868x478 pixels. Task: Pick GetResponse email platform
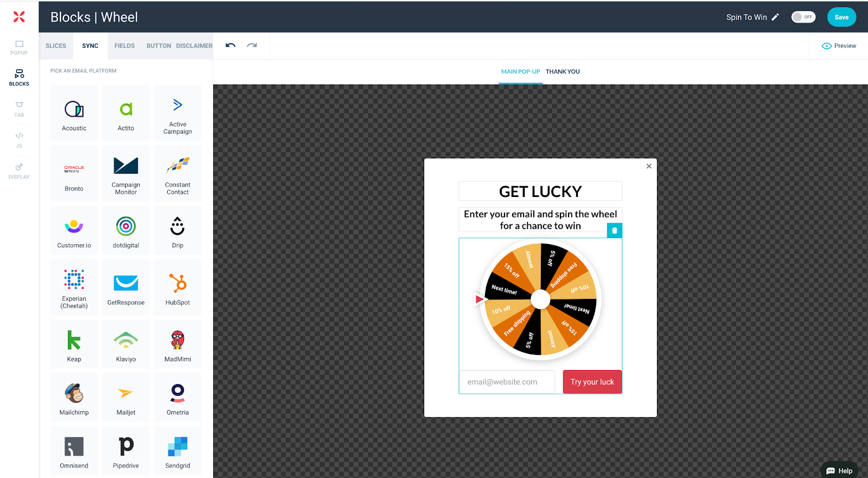click(126, 287)
